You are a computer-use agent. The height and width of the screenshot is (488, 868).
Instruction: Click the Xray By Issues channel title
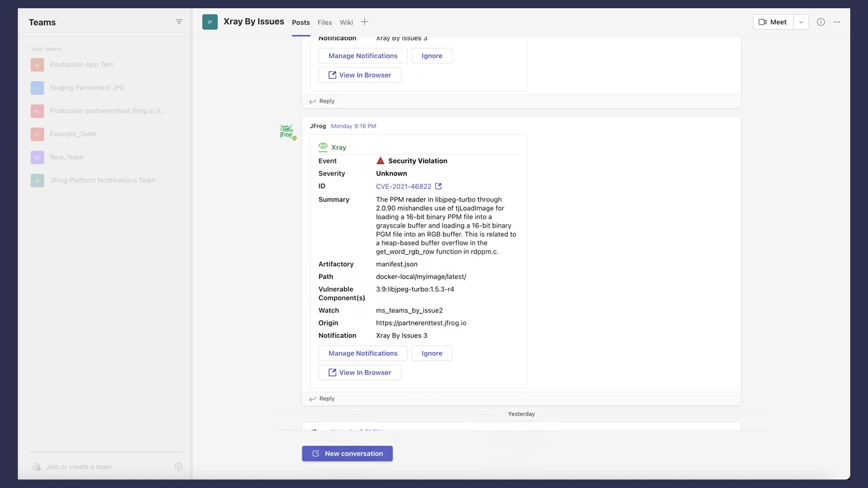tap(254, 22)
